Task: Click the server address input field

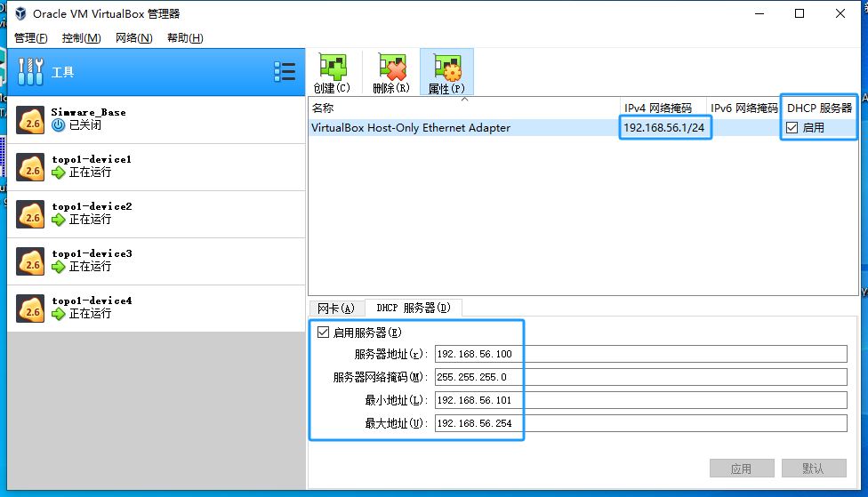Action: pyautogui.click(x=640, y=354)
